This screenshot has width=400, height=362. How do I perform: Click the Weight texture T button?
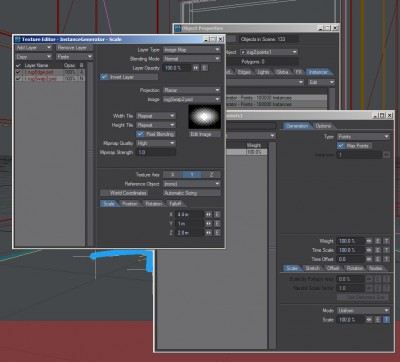point(386,241)
